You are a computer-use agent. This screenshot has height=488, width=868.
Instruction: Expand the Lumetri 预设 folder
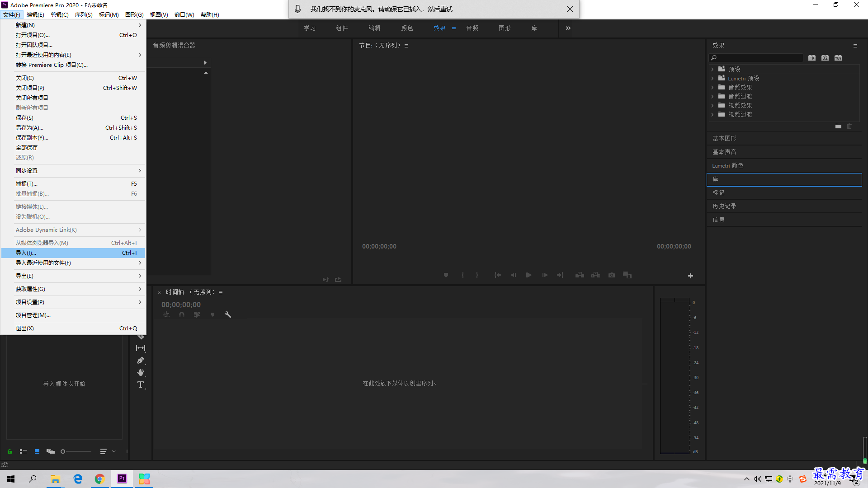click(x=712, y=78)
